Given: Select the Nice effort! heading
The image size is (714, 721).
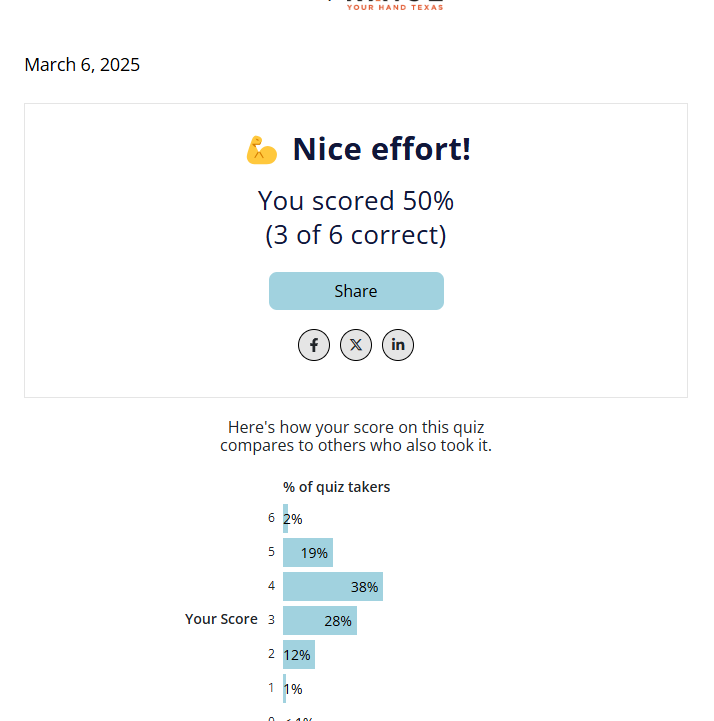Looking at the screenshot, I should pos(381,150).
